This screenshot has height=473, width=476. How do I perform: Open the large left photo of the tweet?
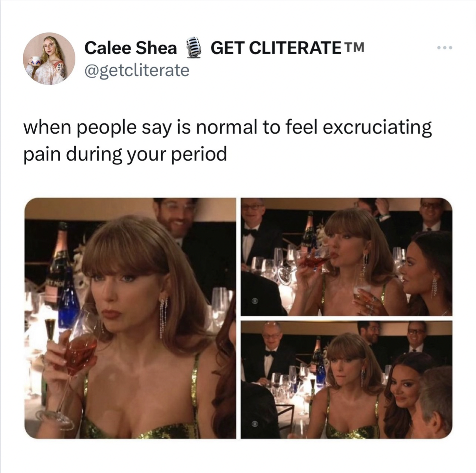(x=130, y=318)
